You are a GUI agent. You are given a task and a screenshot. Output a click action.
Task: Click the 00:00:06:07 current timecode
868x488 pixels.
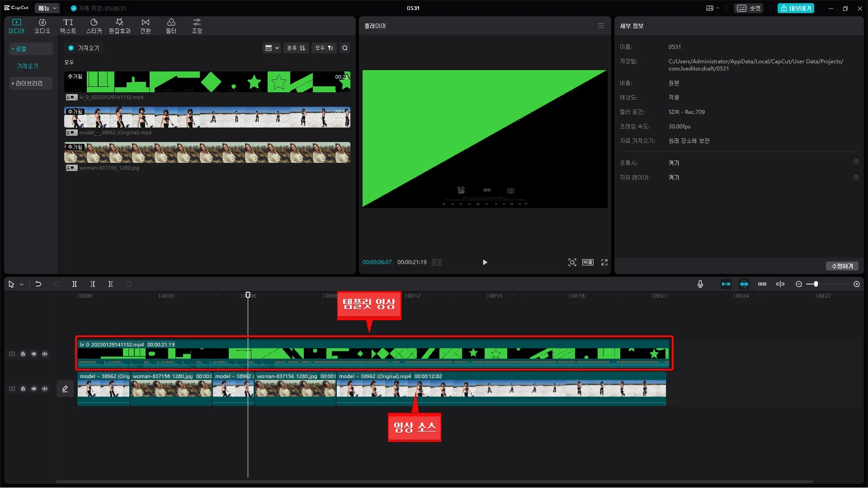point(377,262)
